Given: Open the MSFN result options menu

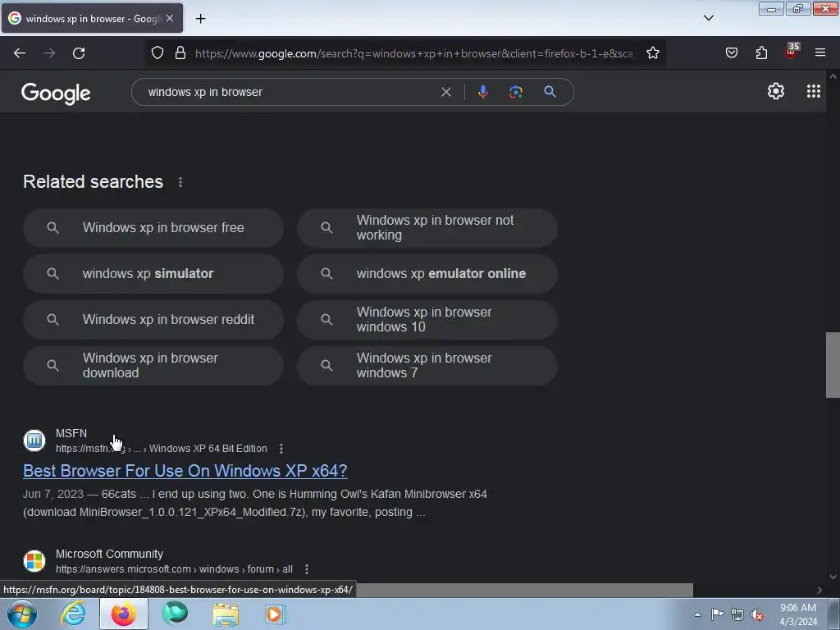Looking at the screenshot, I should pyautogui.click(x=281, y=449).
